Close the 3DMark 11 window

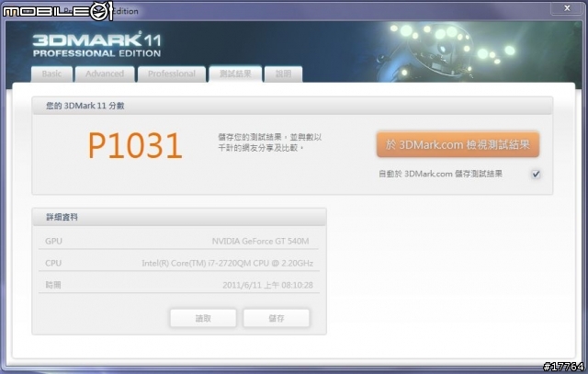tap(567, 8)
